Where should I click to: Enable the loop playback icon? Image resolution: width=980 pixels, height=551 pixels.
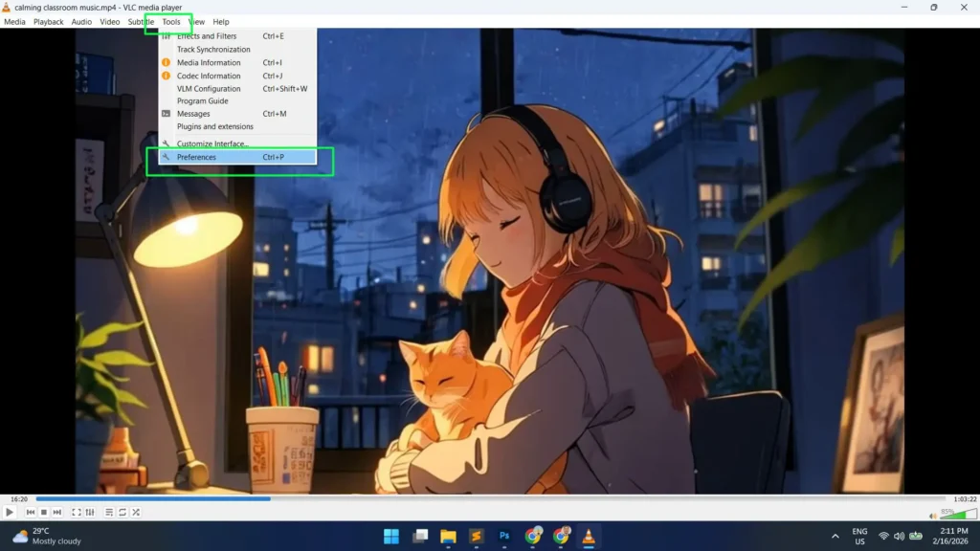[x=122, y=512]
